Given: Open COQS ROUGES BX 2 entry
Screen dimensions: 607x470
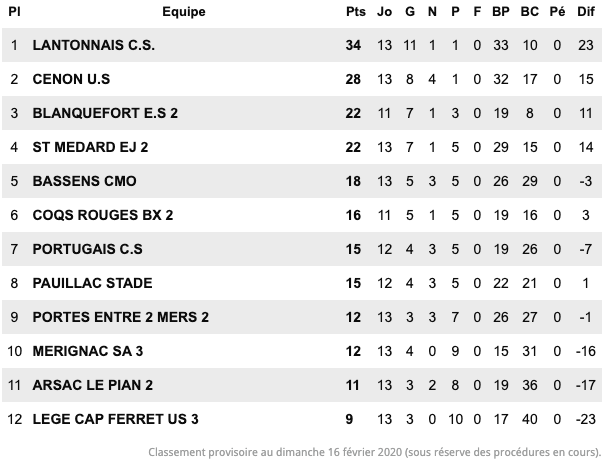Looking at the screenshot, I should (103, 215).
